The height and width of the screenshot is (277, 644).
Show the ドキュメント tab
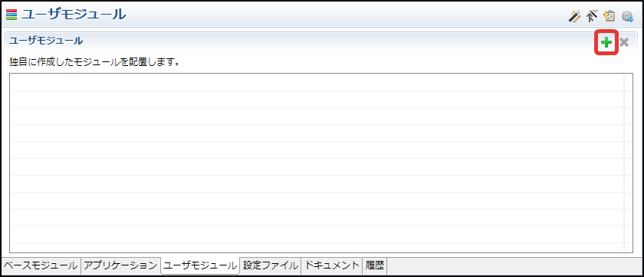pyautogui.click(x=331, y=265)
